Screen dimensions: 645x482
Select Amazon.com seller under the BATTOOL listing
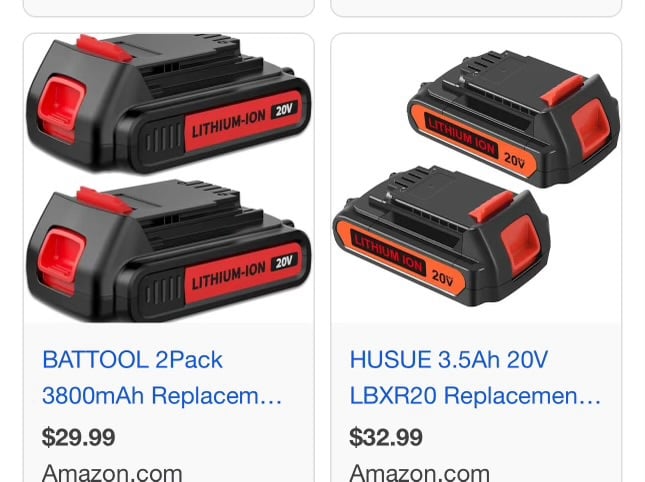tap(112, 473)
